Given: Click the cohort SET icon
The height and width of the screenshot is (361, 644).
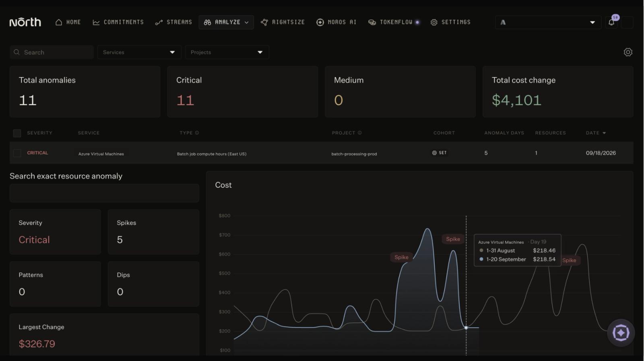Looking at the screenshot, I should tap(434, 153).
